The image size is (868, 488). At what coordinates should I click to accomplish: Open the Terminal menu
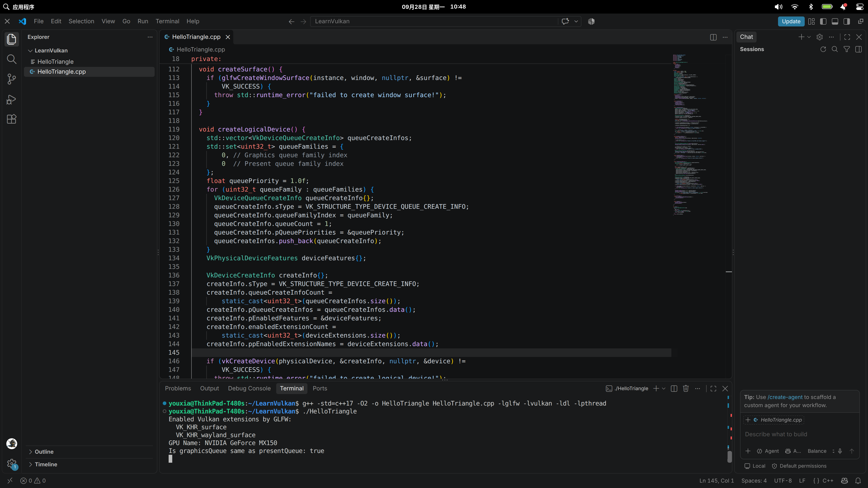[x=167, y=21]
